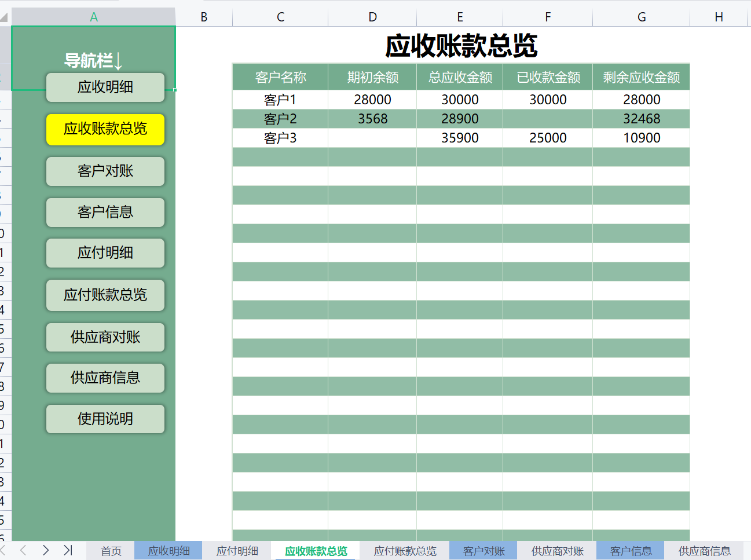This screenshot has width=751, height=560.
Task: Switch to the 首页 sheet tab
Action: tap(111, 551)
